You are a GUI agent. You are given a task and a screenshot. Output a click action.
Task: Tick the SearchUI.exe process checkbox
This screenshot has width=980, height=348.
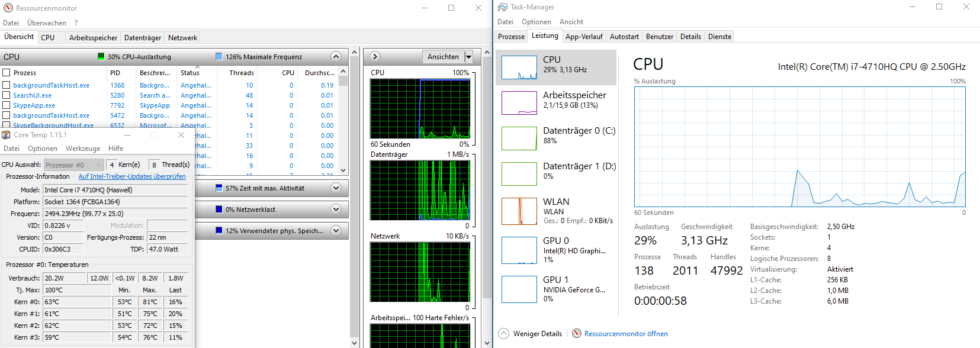coord(7,95)
